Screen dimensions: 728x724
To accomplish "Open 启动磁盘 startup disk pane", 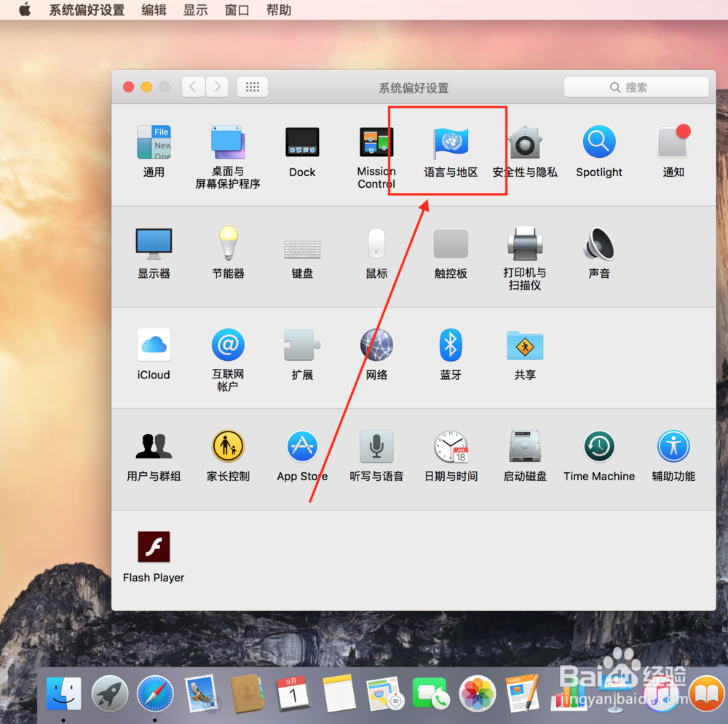I will tap(525, 456).
